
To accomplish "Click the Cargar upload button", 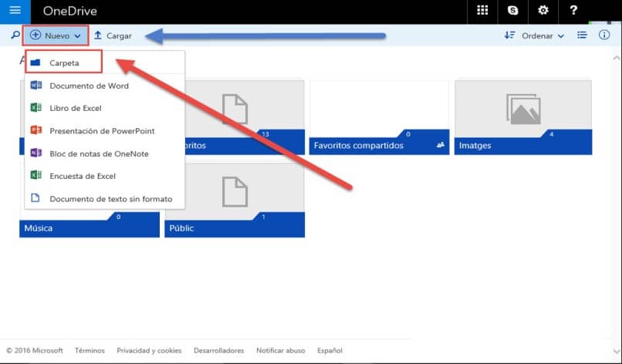I will (113, 35).
